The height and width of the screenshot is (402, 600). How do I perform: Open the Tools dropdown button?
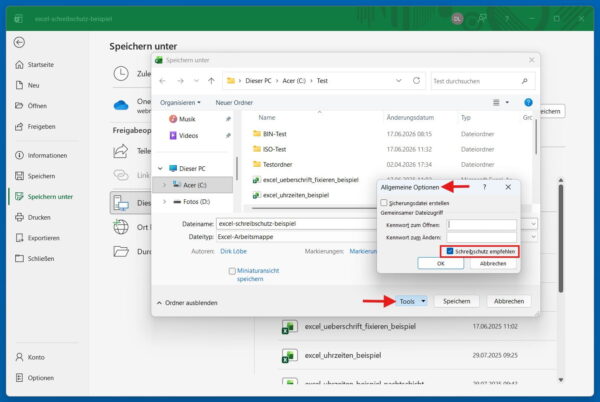tap(411, 301)
